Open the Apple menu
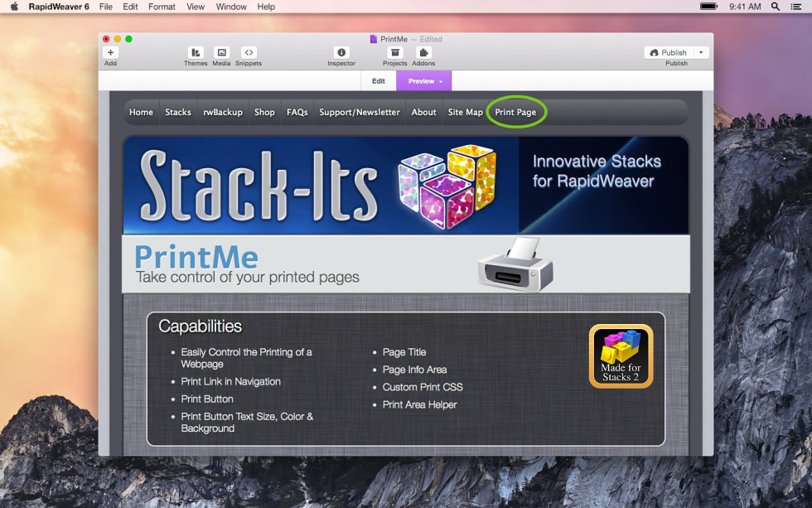The image size is (812, 508). pyautogui.click(x=15, y=7)
